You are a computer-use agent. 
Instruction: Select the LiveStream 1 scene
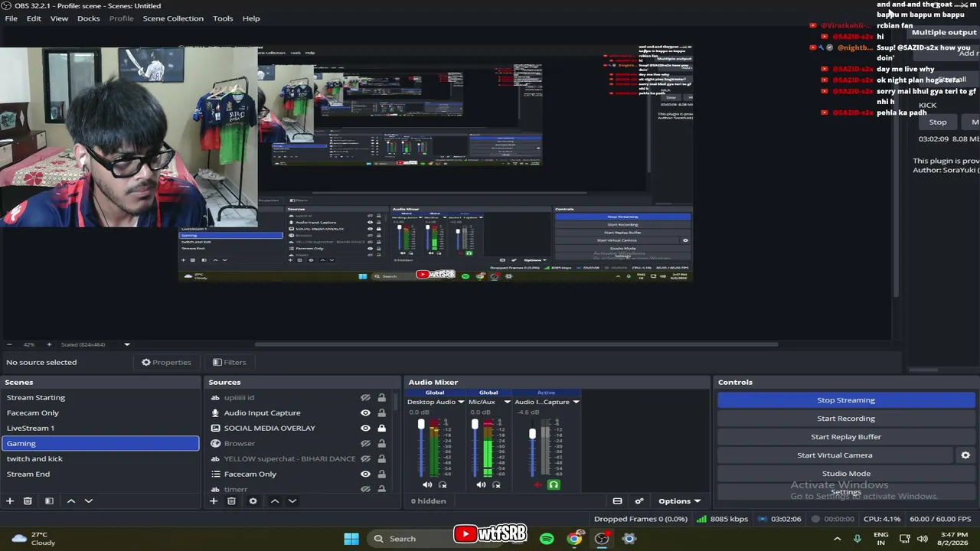coord(100,429)
